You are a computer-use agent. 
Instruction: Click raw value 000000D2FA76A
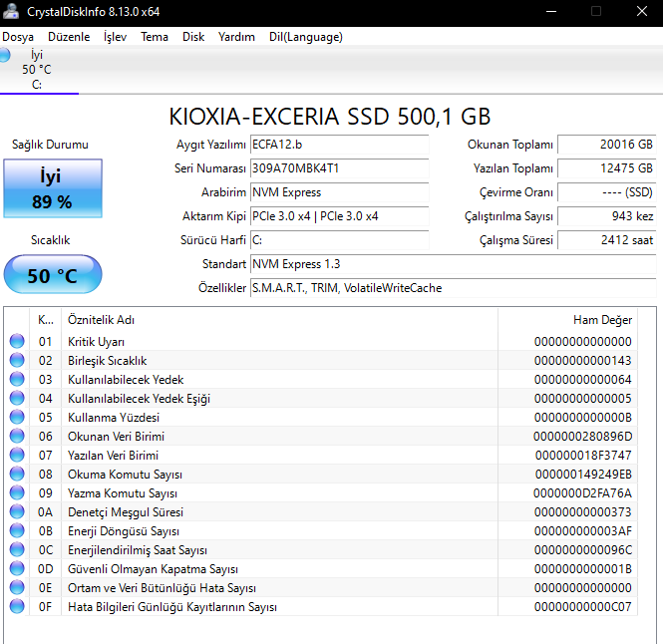pyautogui.click(x=582, y=493)
